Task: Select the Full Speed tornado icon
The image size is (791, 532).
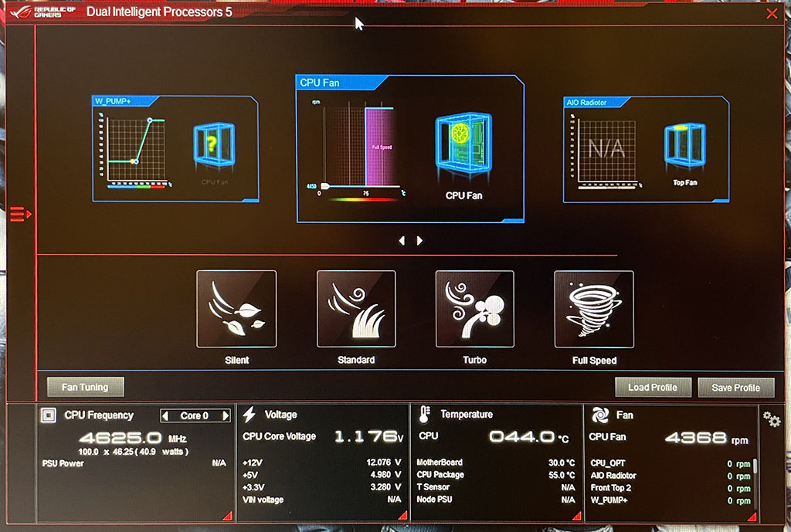Action: point(594,309)
